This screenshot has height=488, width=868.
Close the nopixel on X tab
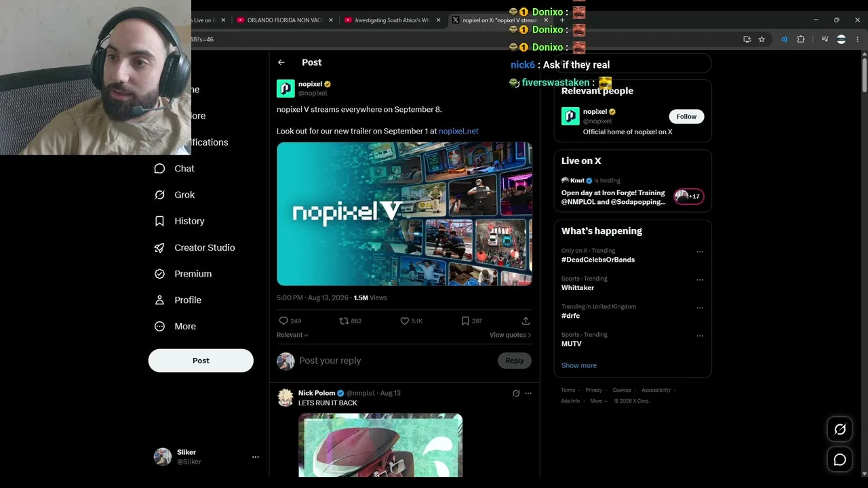click(546, 20)
